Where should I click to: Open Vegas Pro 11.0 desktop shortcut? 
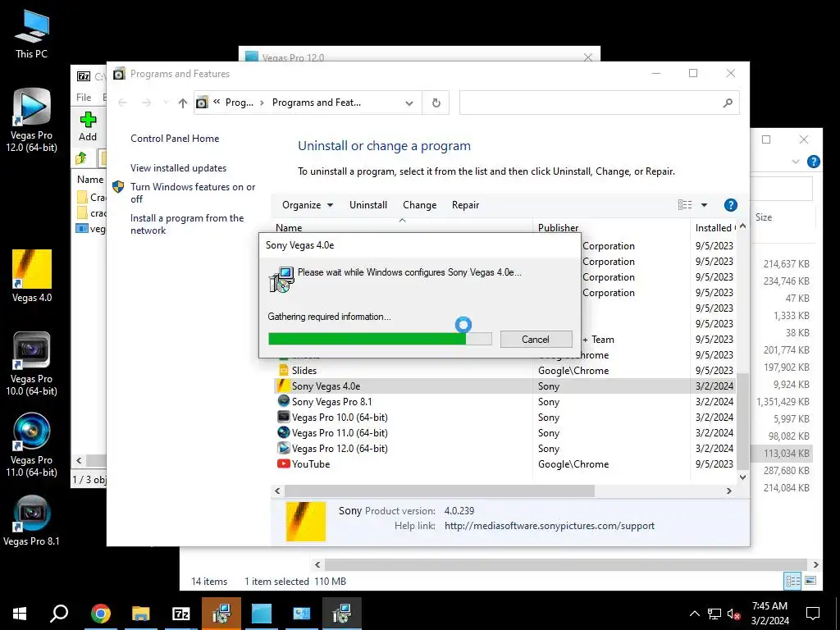click(32, 445)
